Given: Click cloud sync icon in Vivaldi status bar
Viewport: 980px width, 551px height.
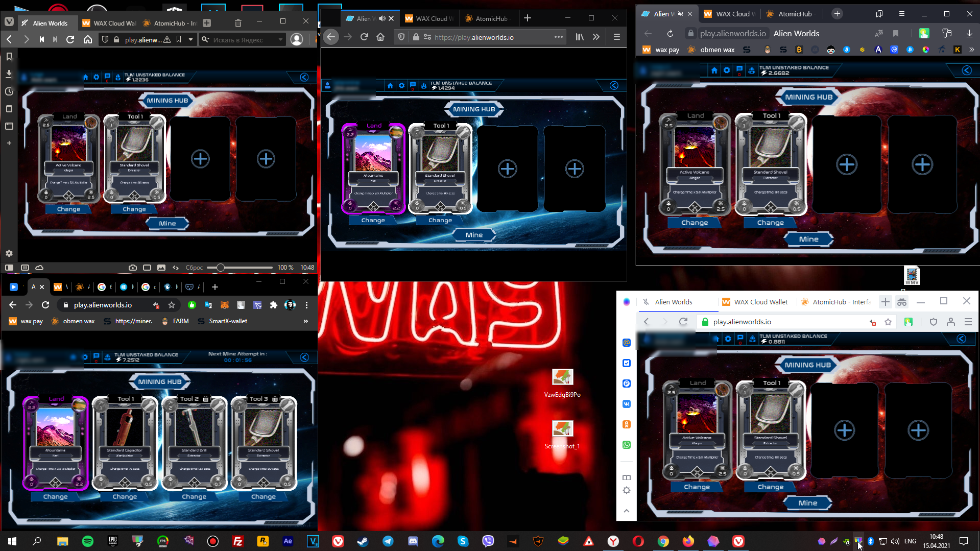Looking at the screenshot, I should pyautogui.click(x=39, y=268).
